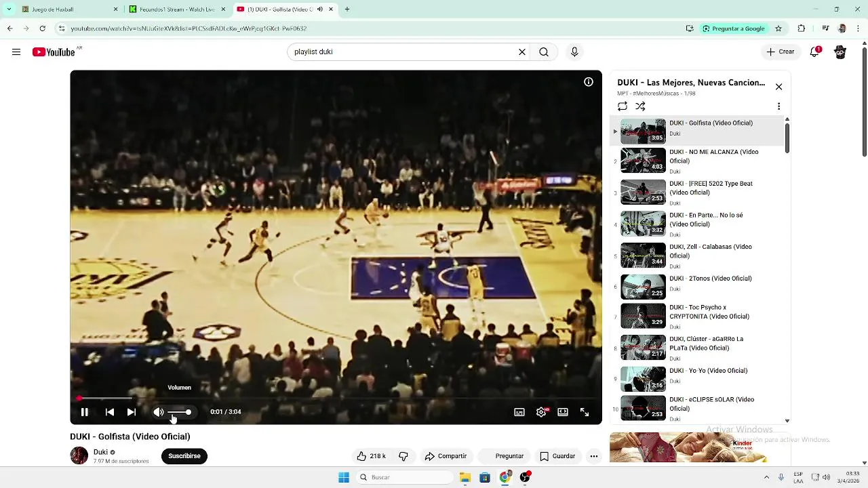The width and height of the screenshot is (868, 488).
Task: Skip to the next video
Action: [x=132, y=412]
